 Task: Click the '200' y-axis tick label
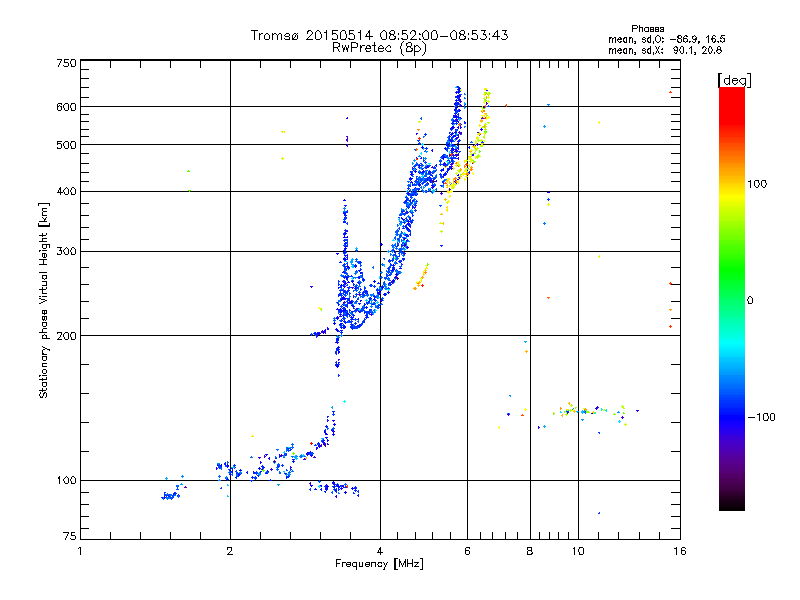66,336
